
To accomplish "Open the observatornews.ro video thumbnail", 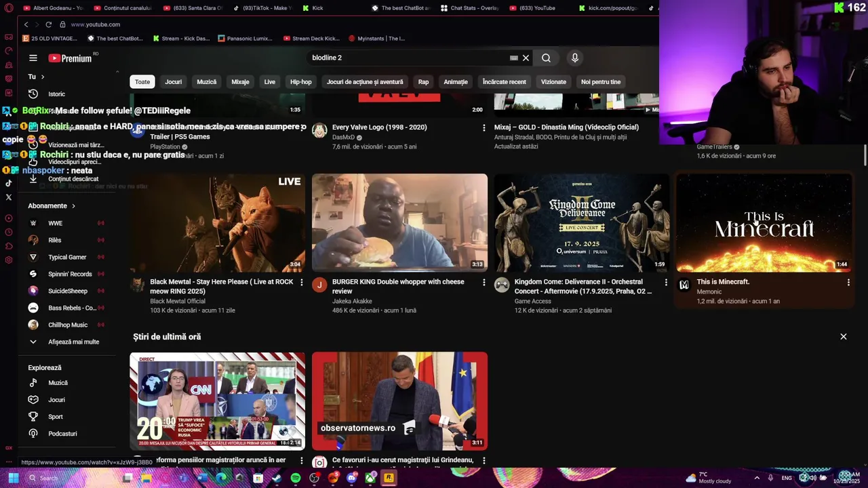I will tap(399, 401).
